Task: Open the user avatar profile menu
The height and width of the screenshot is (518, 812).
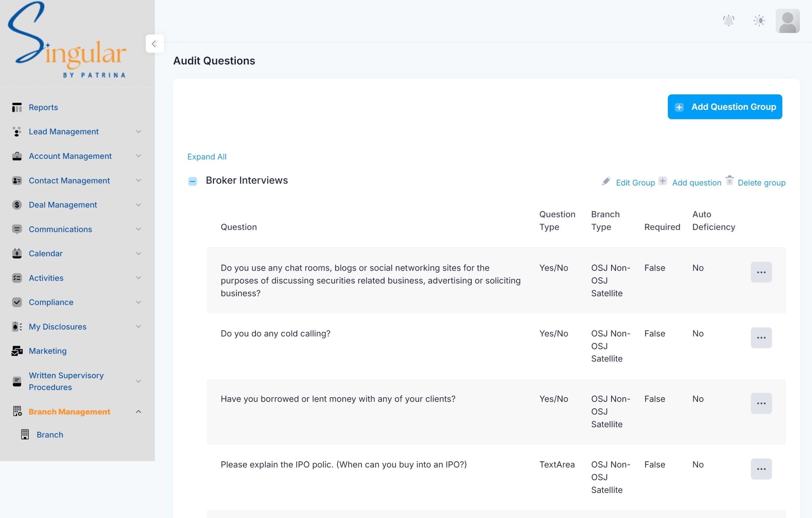Action: coord(787,21)
